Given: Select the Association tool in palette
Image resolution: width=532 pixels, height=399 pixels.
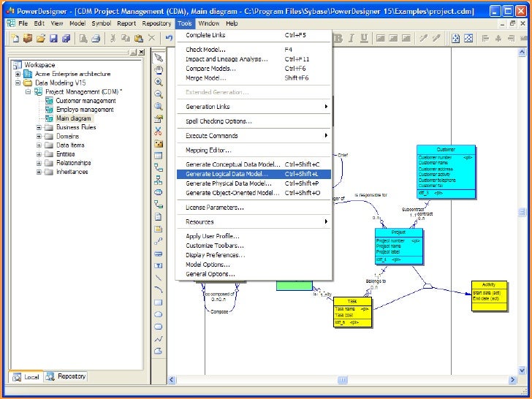Looking at the screenshot, I should 159,192.
